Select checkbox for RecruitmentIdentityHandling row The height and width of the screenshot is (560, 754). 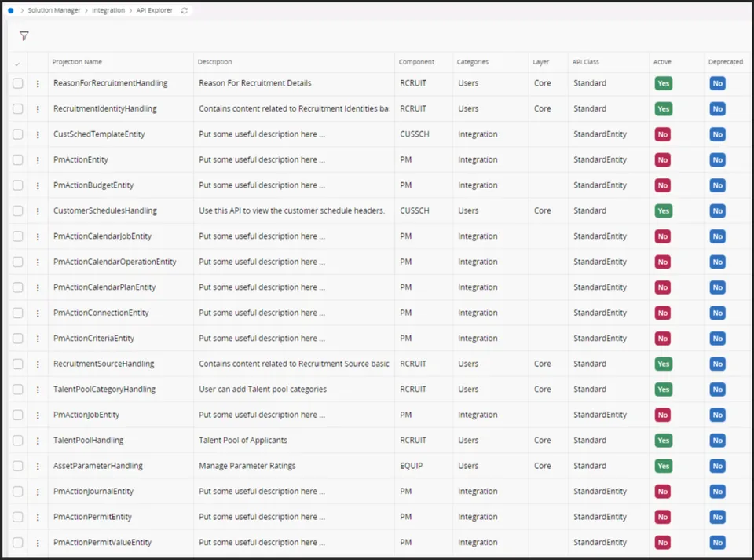coord(18,108)
